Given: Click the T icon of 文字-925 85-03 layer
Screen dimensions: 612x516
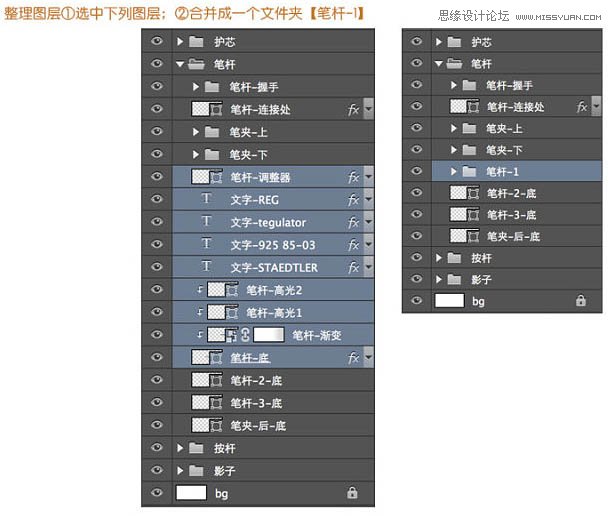Looking at the screenshot, I should 206,244.
